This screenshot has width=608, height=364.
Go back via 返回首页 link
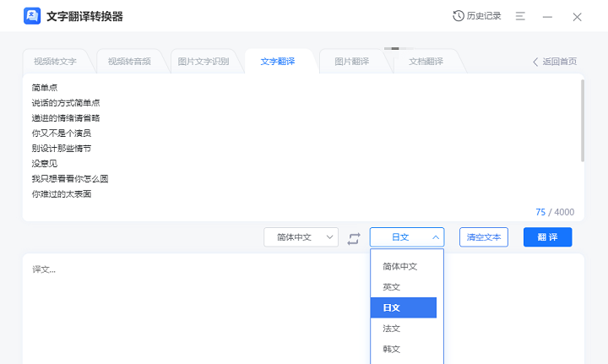point(555,62)
